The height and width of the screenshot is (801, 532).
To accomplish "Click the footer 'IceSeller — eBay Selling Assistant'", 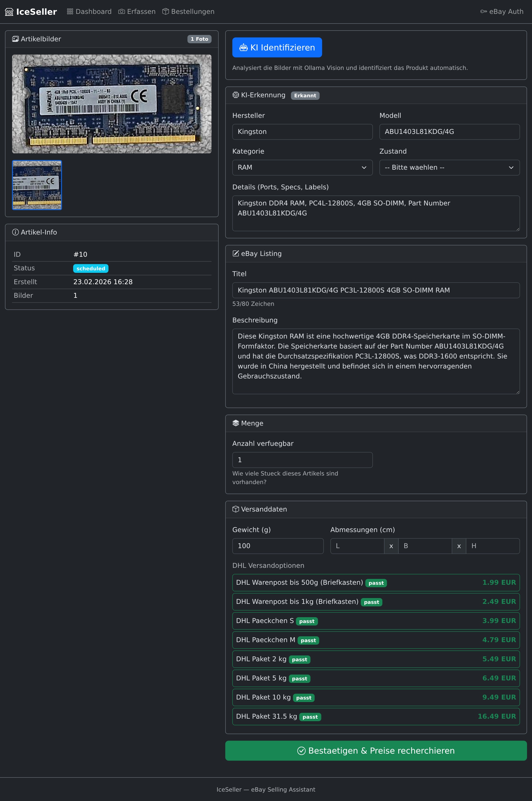I will [x=266, y=789].
